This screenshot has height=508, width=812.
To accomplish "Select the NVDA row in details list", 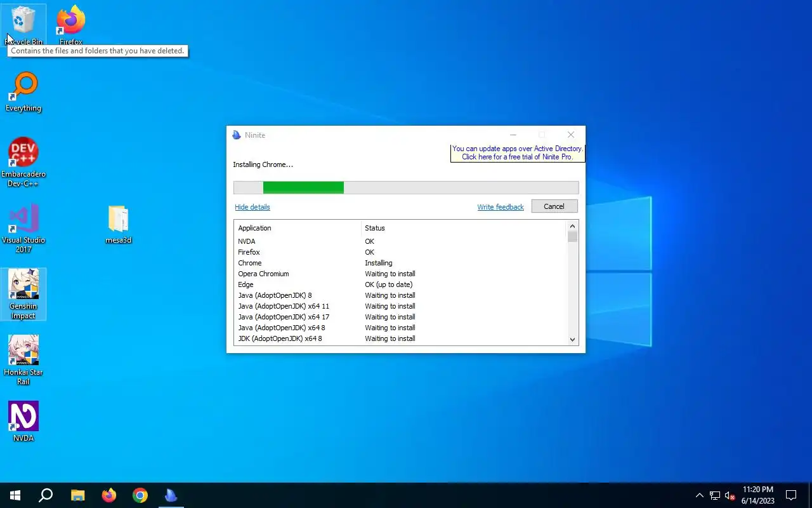I will [x=400, y=241].
